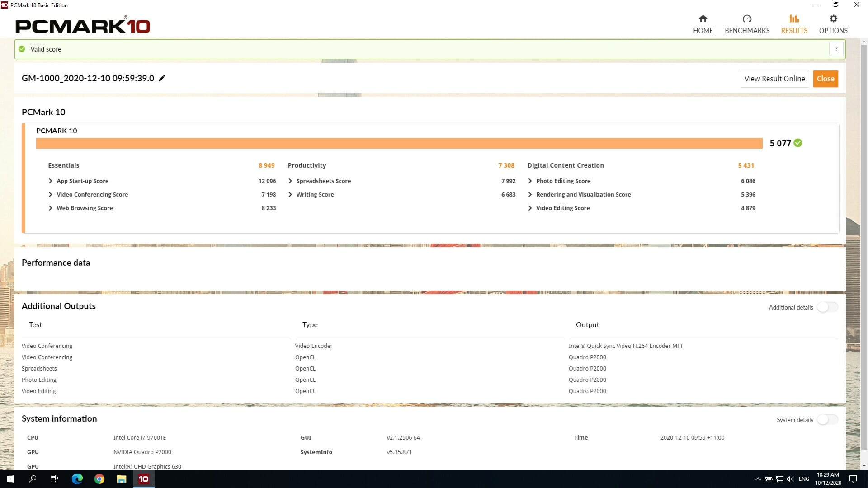
Task: Click the App Start-up score value 12 096
Action: click(267, 181)
